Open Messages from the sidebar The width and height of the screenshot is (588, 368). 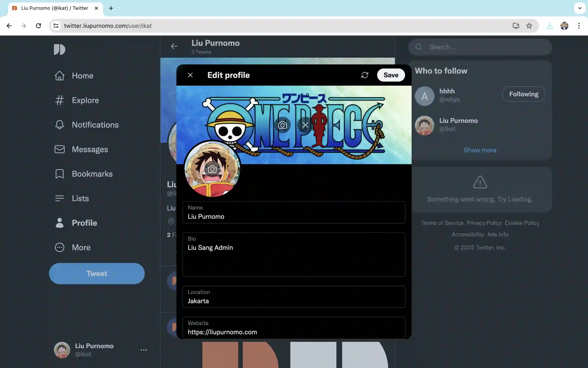click(x=81, y=149)
